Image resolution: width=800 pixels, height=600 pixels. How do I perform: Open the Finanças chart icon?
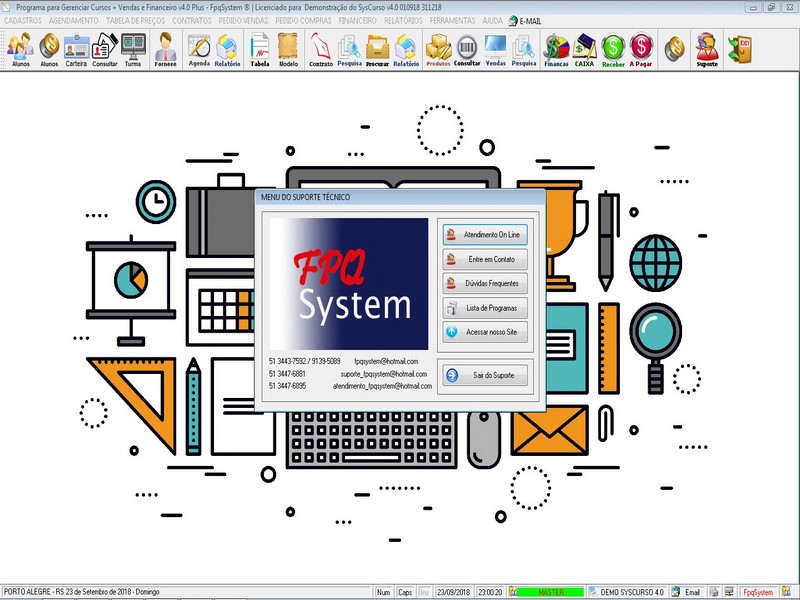tap(556, 49)
